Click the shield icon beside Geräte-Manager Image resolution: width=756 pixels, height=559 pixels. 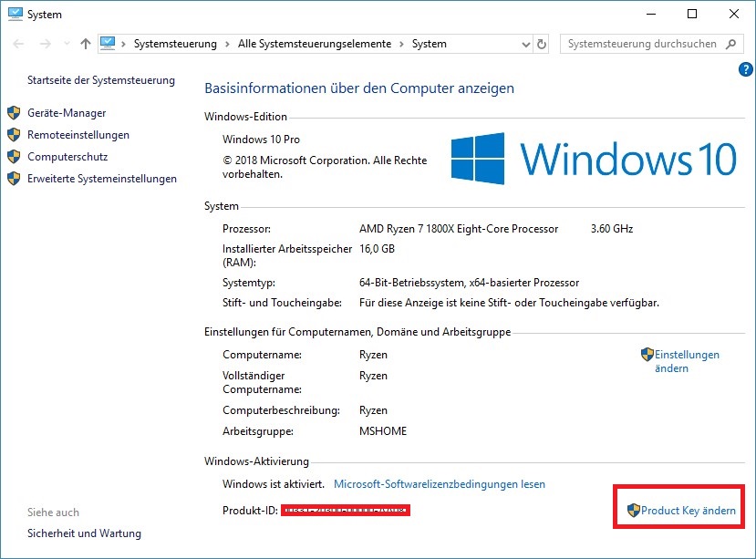click(14, 113)
